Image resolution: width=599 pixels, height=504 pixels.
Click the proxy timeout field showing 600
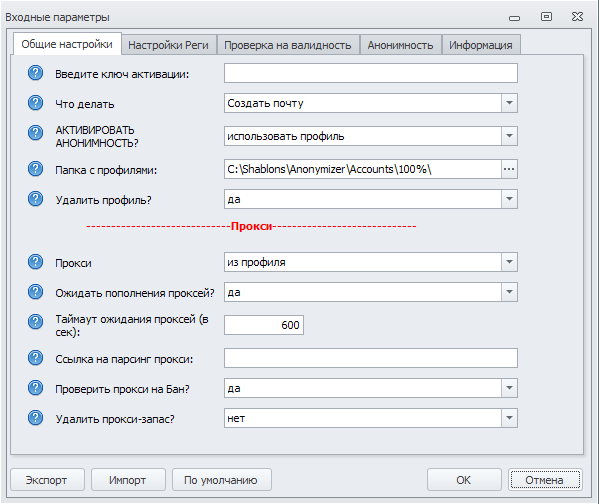(x=264, y=325)
